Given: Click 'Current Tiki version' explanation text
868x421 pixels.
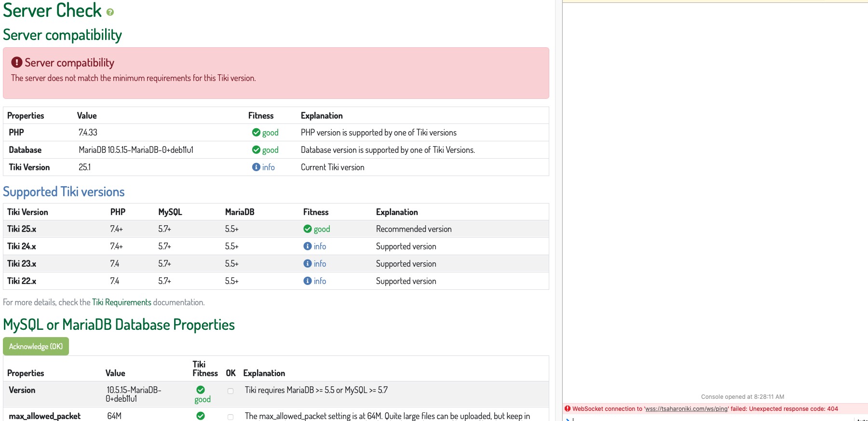Looking at the screenshot, I should (x=333, y=167).
